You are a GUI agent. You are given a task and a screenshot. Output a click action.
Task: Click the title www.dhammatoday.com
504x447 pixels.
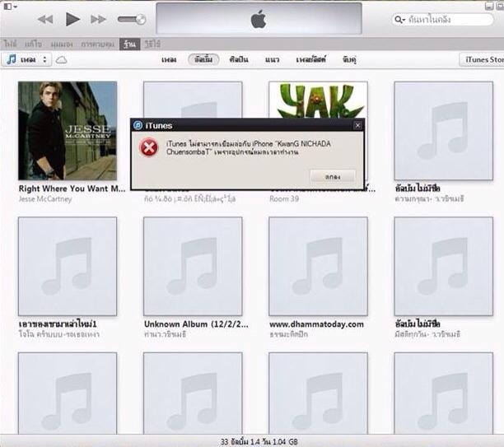click(x=316, y=324)
